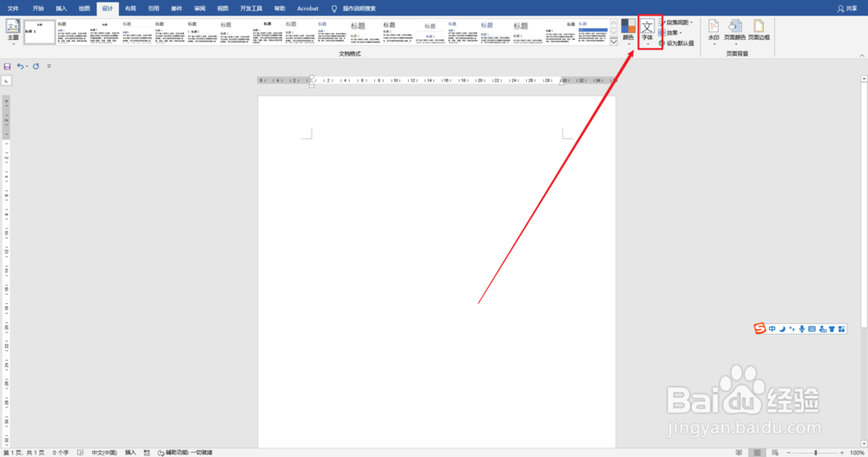Click 设为默认值 set as default
This screenshot has width=868, height=457.
coord(676,43)
